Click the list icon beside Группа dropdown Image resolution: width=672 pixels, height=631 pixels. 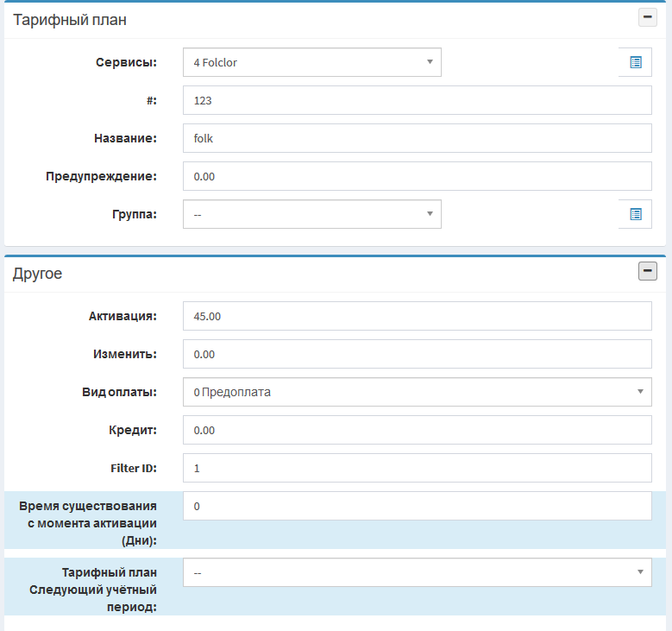[x=635, y=214]
